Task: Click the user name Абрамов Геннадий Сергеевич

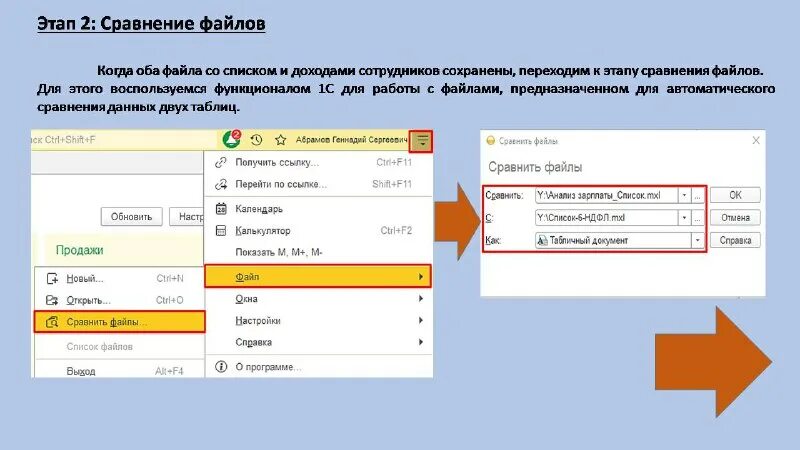Action: [x=352, y=140]
